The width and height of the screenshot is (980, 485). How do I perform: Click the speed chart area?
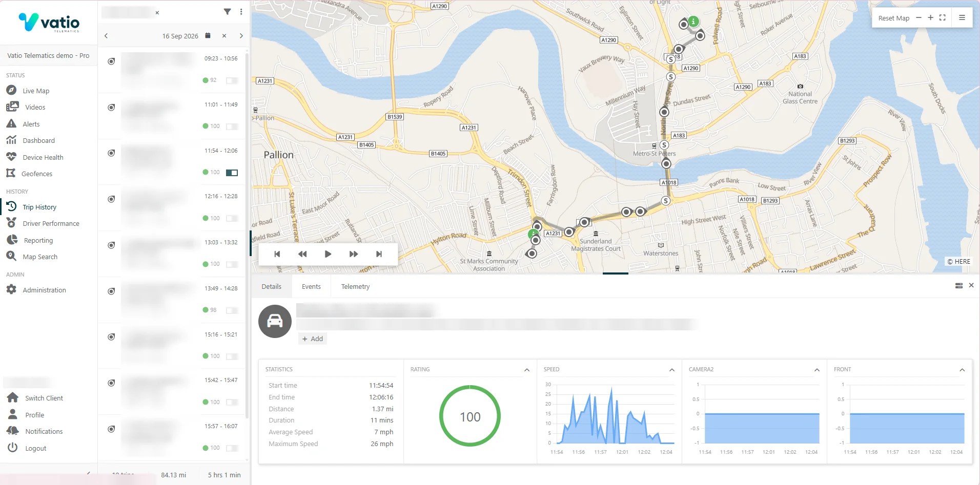[x=615, y=414]
